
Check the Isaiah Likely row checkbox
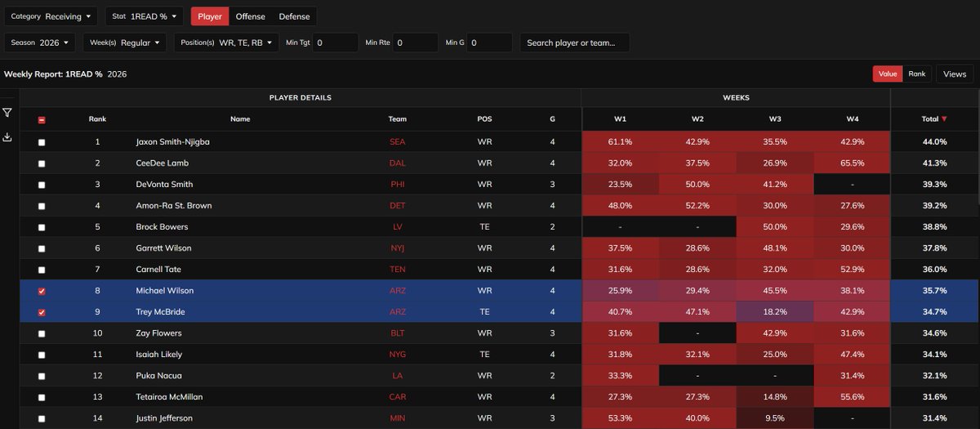pyautogui.click(x=42, y=355)
